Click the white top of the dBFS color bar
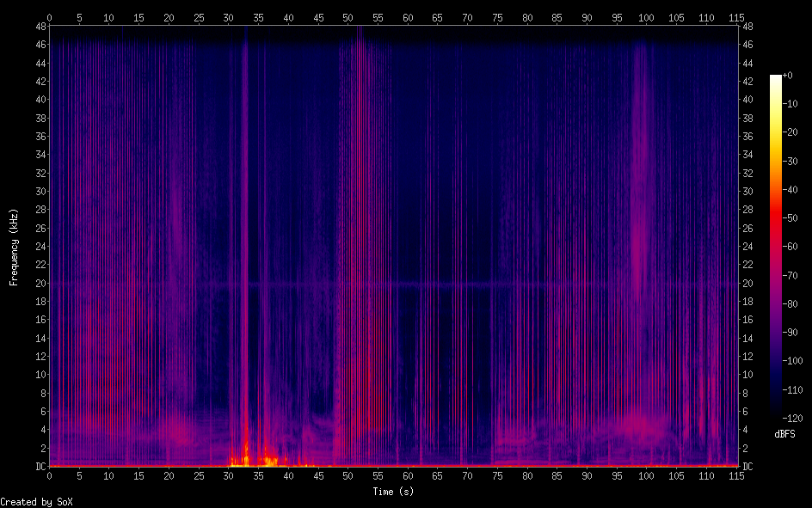The height and width of the screenshot is (508, 812). [776, 78]
